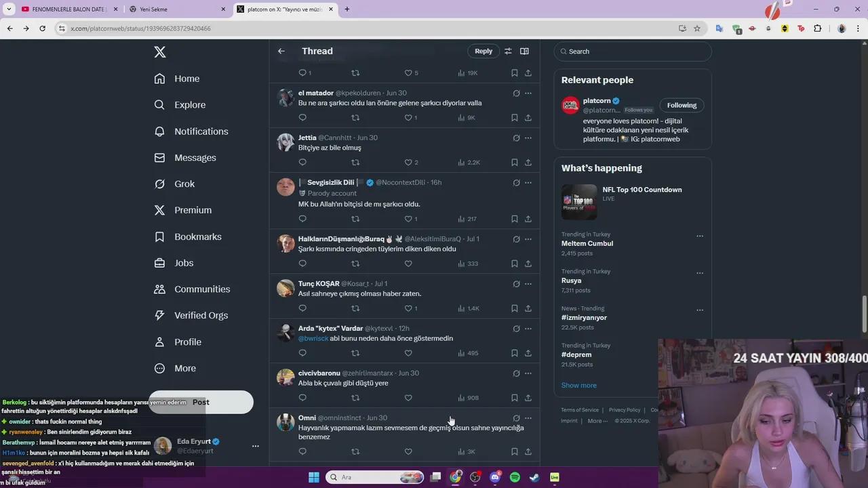Go back using Thread back arrow
This screenshot has width=868, height=488.
tap(281, 52)
